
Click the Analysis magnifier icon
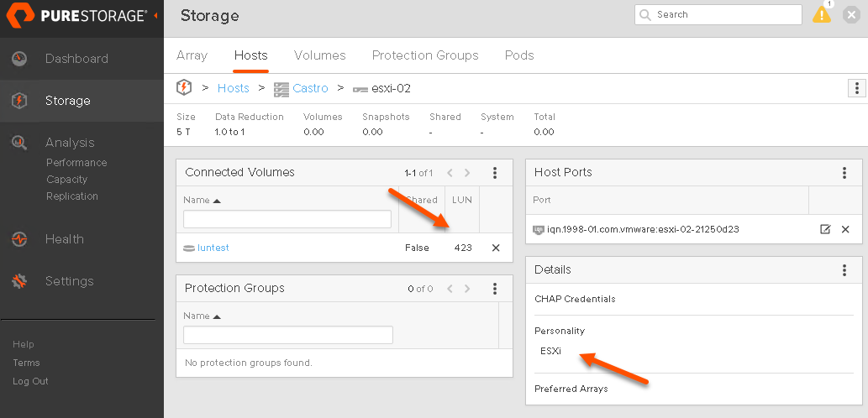tap(19, 143)
